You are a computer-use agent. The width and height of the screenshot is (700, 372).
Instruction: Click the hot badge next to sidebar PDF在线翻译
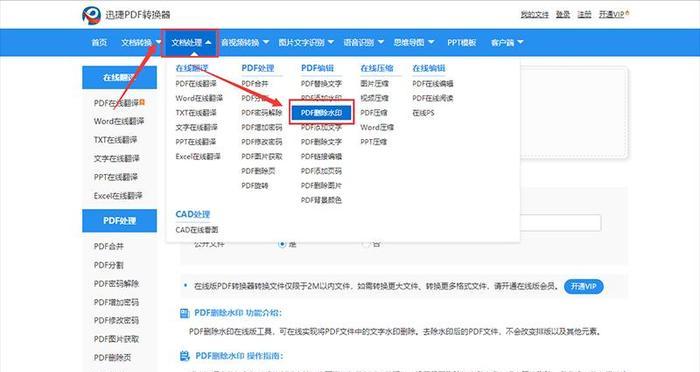[x=142, y=102]
